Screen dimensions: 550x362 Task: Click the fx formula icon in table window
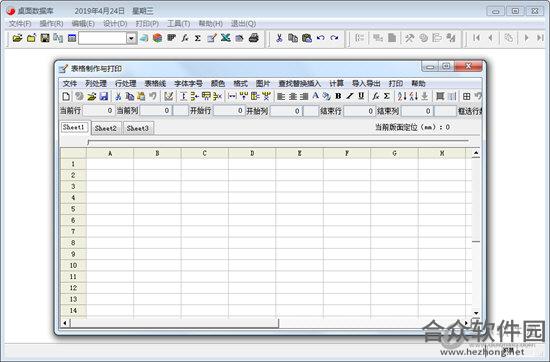[376, 96]
